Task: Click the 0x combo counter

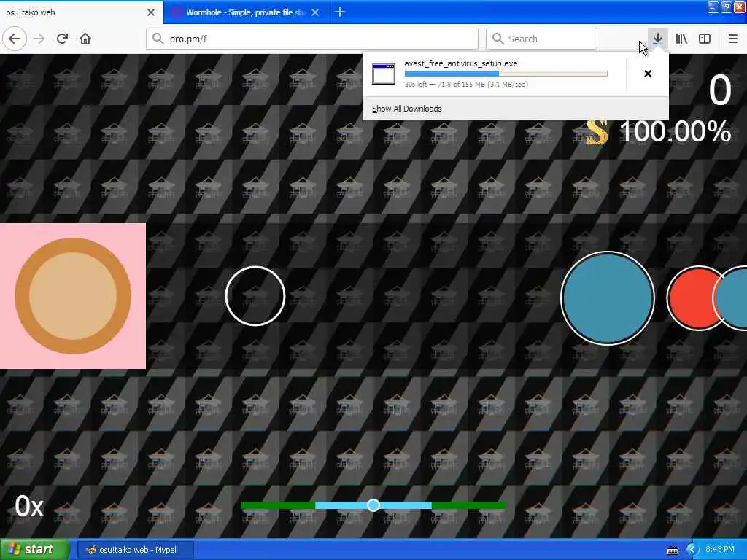Action: pos(29,506)
